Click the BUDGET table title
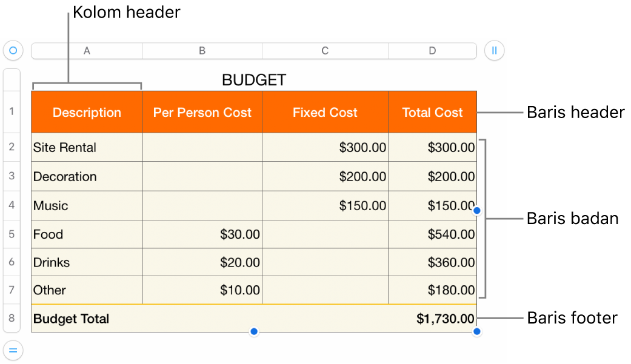The image size is (631, 364). click(x=254, y=80)
